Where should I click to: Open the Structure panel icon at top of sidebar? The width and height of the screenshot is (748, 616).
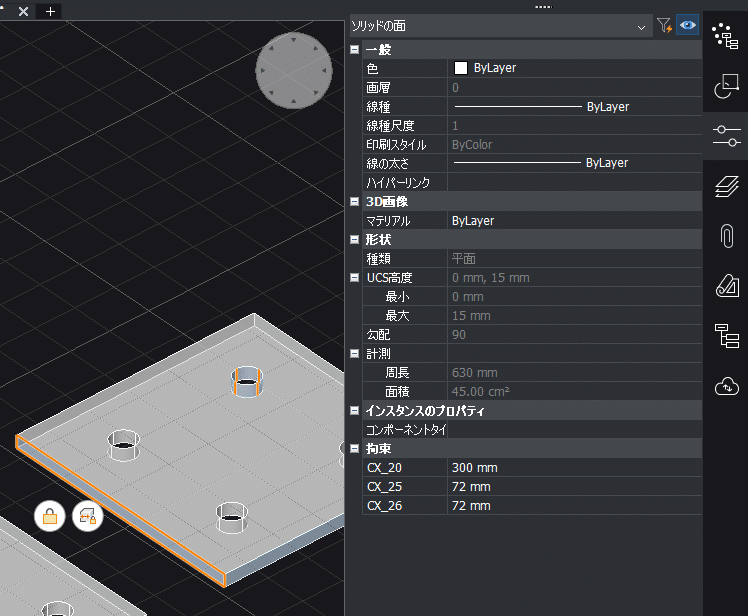(726, 36)
